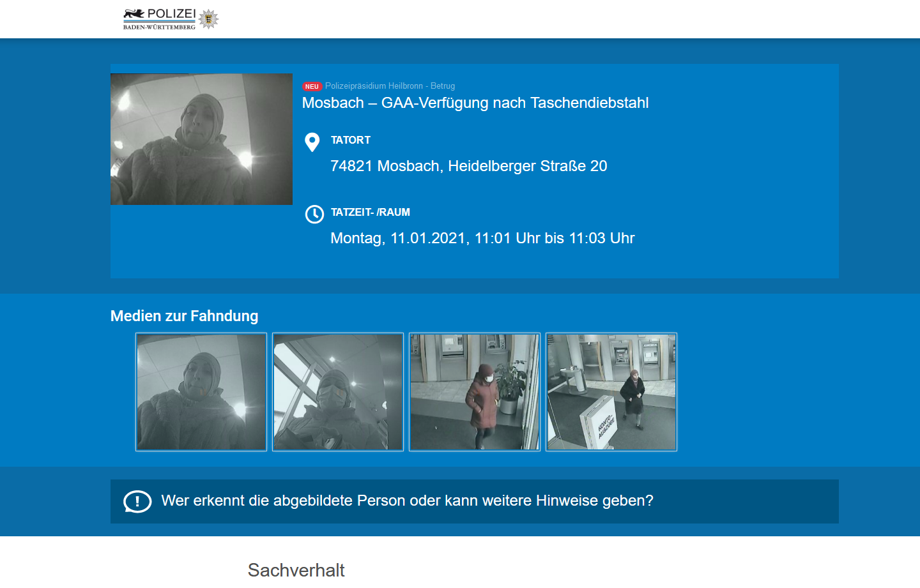Click the exclamation speech-bubble icon
Screen dimensions: 920x588
137,502
